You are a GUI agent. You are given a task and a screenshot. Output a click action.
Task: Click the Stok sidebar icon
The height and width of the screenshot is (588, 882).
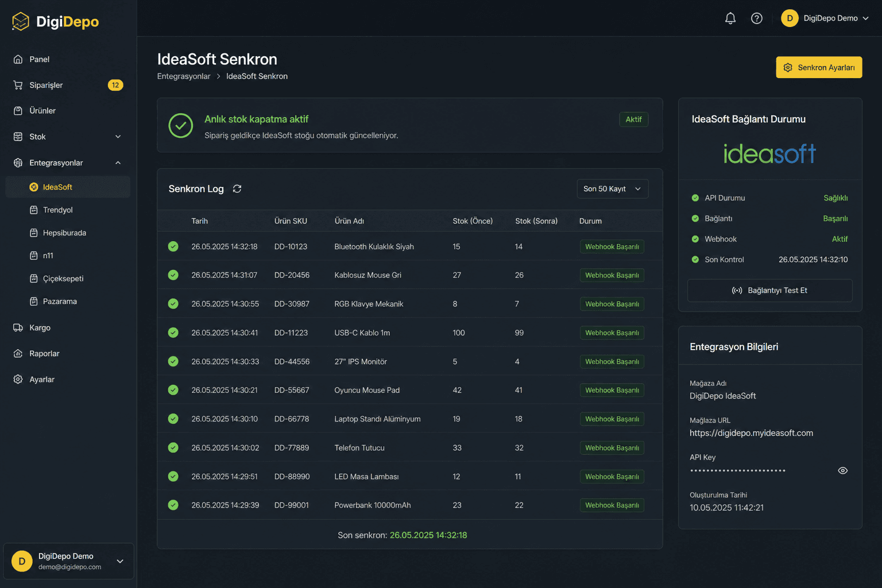(18, 137)
